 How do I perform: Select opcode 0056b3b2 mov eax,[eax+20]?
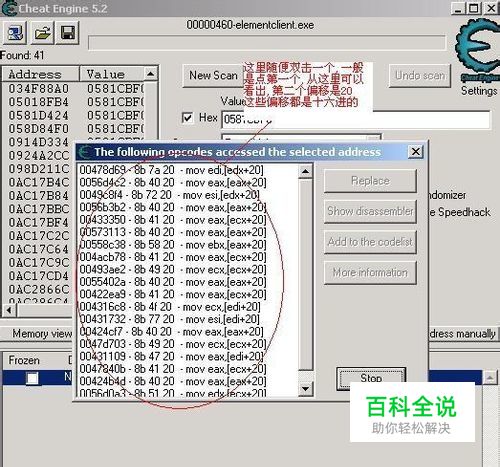pyautogui.click(x=173, y=207)
